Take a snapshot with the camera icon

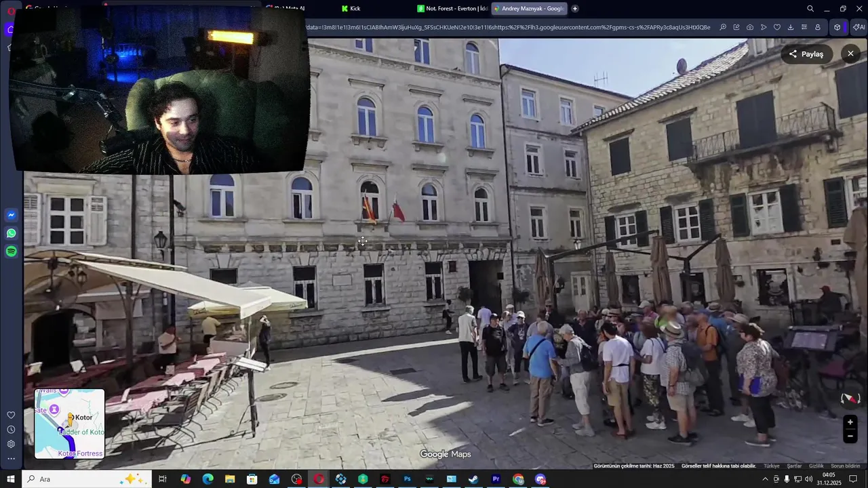[750, 27]
